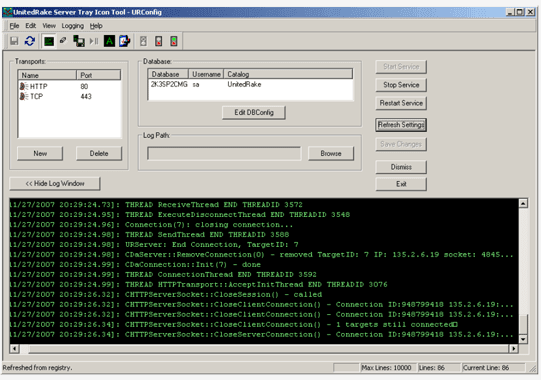This screenshot has width=541, height=380.
Task: Click the Hide Log Window button
Action: tap(55, 184)
